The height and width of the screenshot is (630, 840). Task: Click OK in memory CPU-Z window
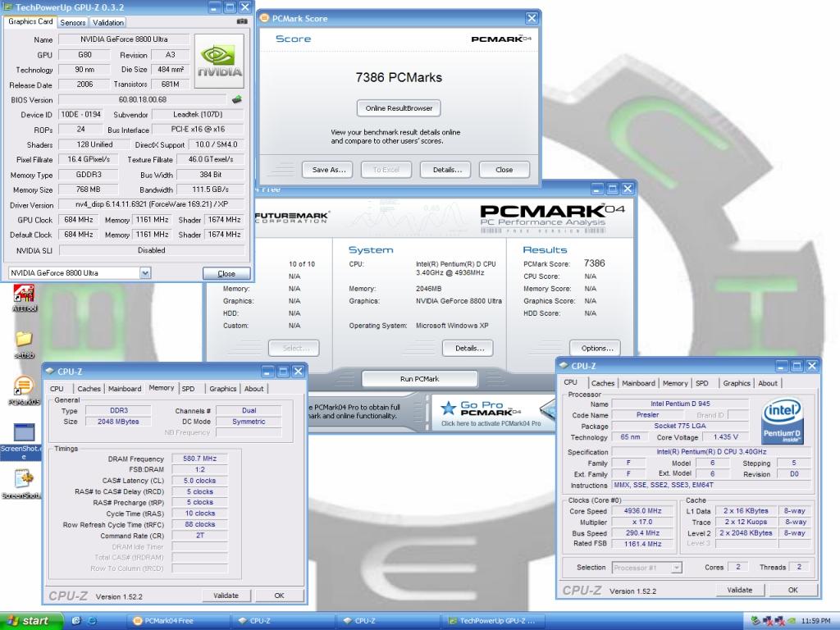(279, 596)
